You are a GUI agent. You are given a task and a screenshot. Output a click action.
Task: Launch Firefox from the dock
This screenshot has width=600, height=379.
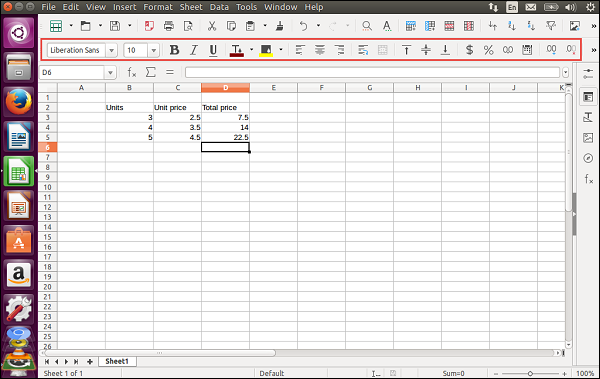(18, 102)
